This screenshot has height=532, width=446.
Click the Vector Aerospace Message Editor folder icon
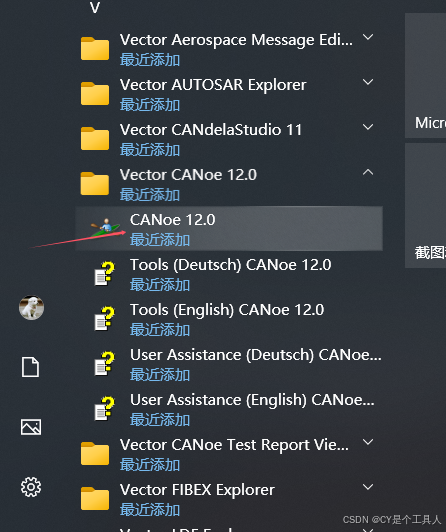tap(95, 49)
